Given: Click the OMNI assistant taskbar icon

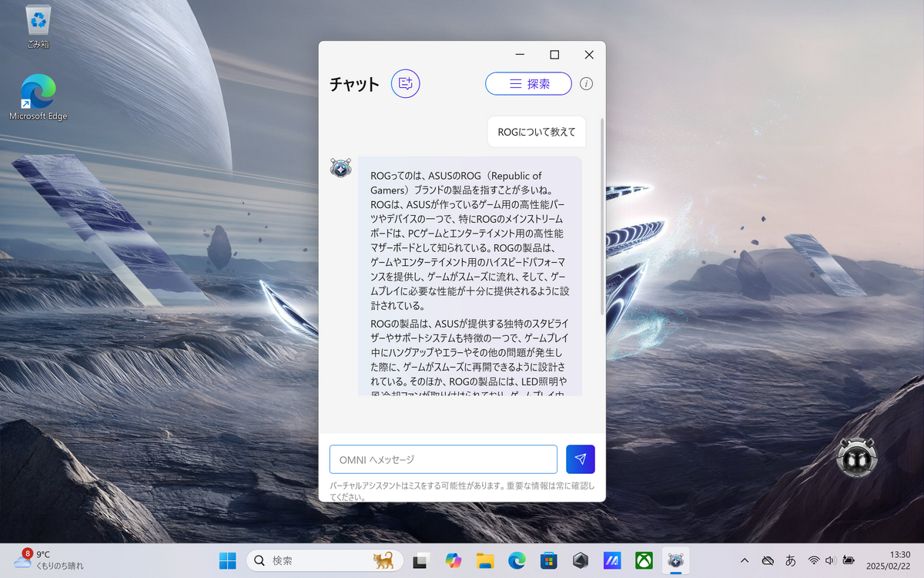Looking at the screenshot, I should coord(676,560).
